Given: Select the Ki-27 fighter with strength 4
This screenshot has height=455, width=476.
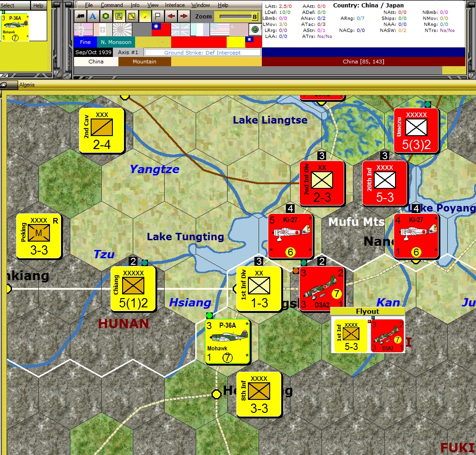Looking at the screenshot, I should (x=416, y=236).
